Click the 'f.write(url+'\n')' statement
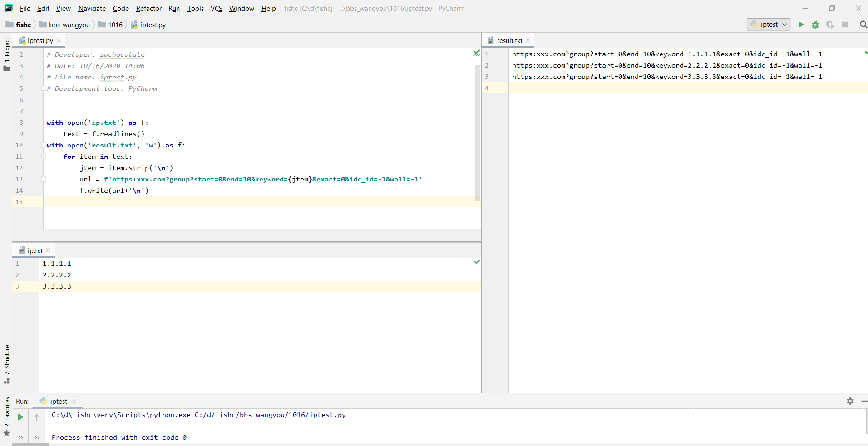Screen dimensions: 868x446 (x=114, y=191)
